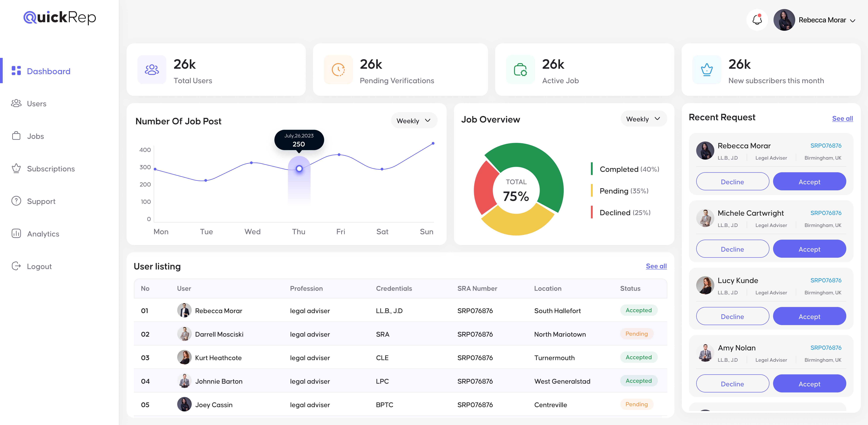Click the notification bell icon

click(x=757, y=20)
